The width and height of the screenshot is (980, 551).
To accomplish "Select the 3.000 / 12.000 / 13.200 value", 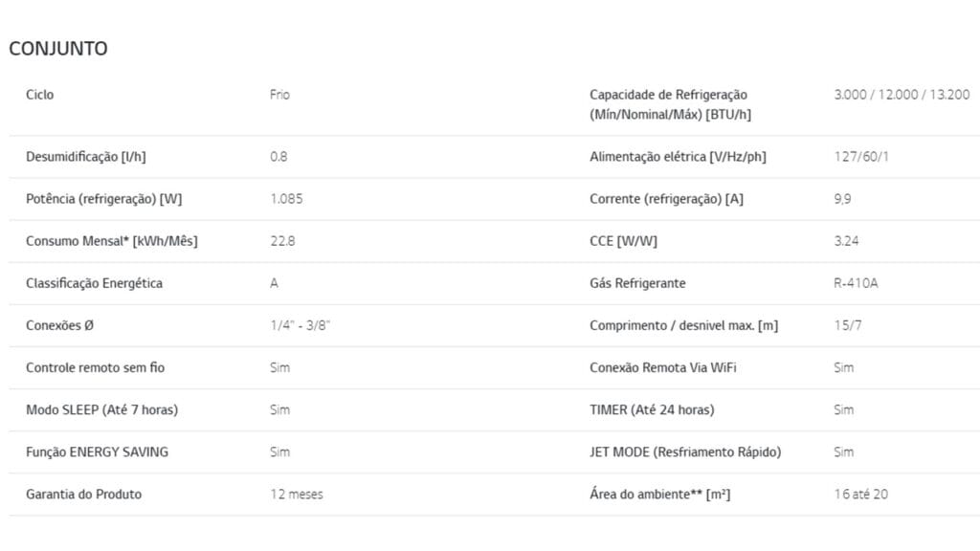I will [x=902, y=95].
